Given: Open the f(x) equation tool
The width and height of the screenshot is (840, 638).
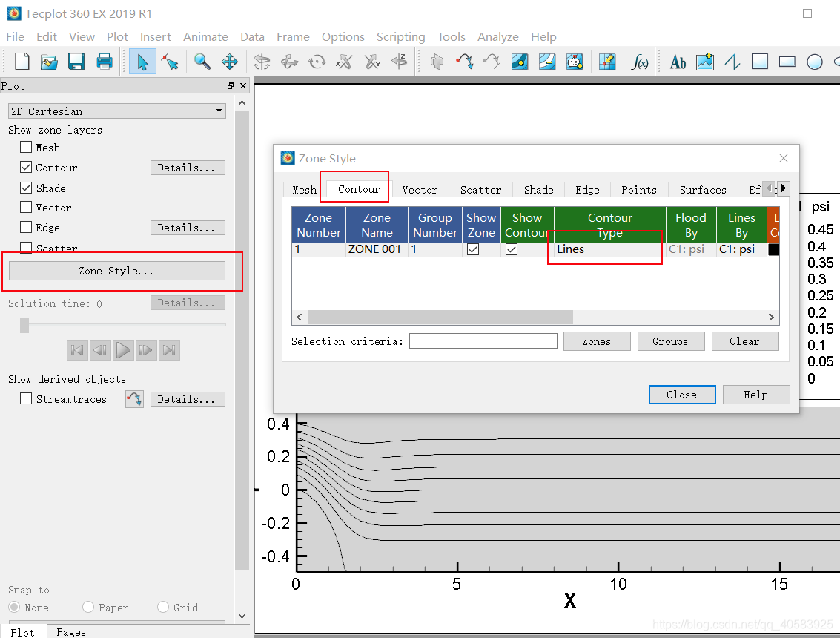Looking at the screenshot, I should point(640,62).
